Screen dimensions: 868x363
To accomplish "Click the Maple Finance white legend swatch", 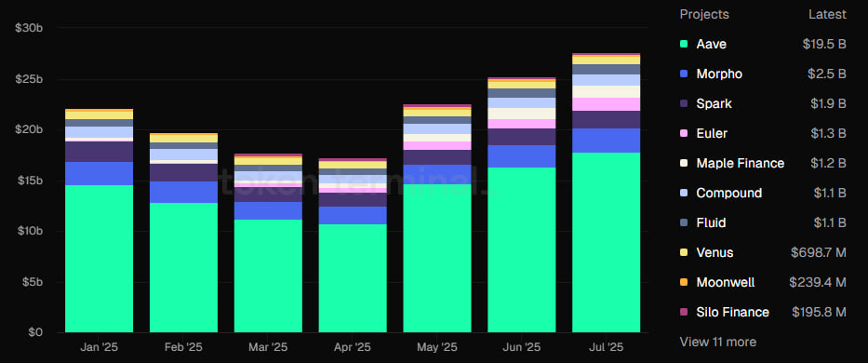I will (684, 163).
